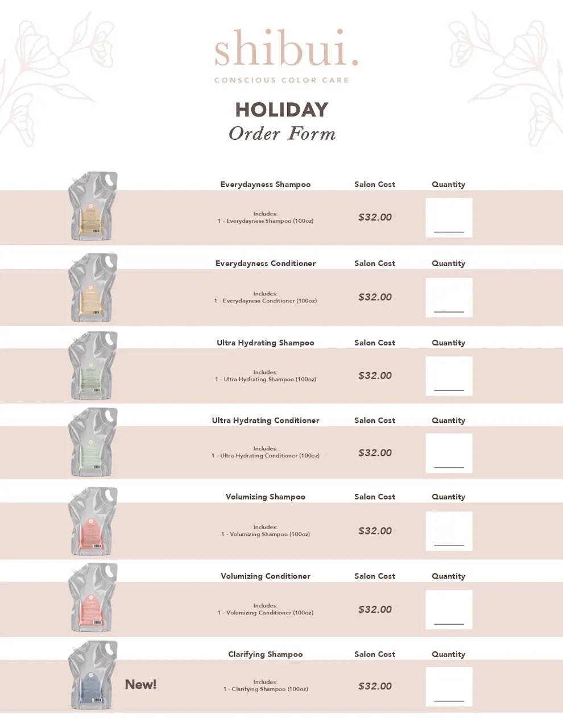The height and width of the screenshot is (728, 563).
Task: Select the Volumizing Conditioner quantity field
Action: [449, 610]
